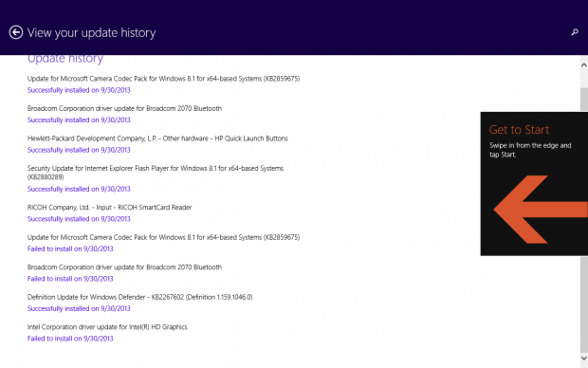Open Broadcom 2070 'Failed to install on 9/30/2013' link
This screenshot has height=368, width=588.
click(70, 279)
